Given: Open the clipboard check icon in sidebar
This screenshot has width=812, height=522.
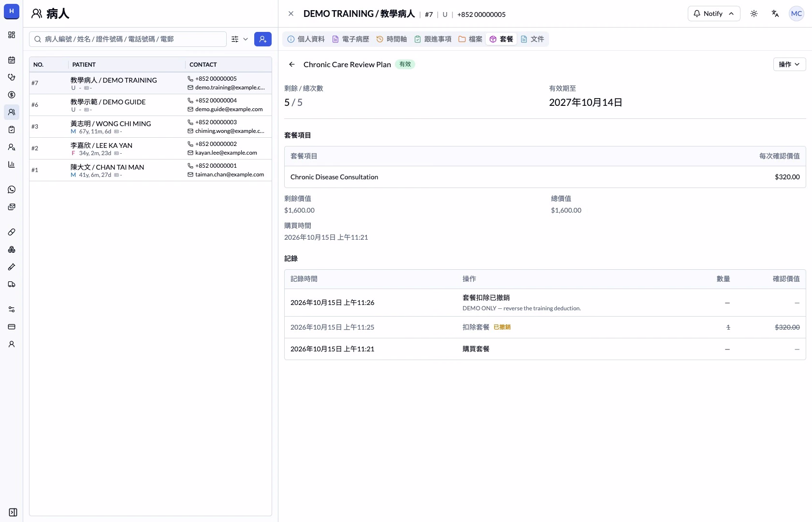Looking at the screenshot, I should coord(12,130).
